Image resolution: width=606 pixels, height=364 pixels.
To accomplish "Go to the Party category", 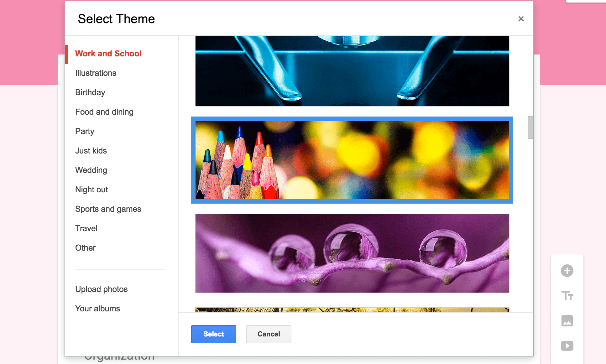I will pos(85,131).
